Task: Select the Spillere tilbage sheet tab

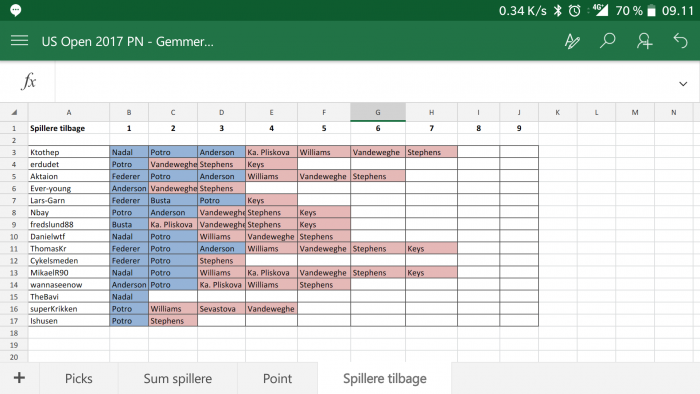Action: (x=384, y=378)
